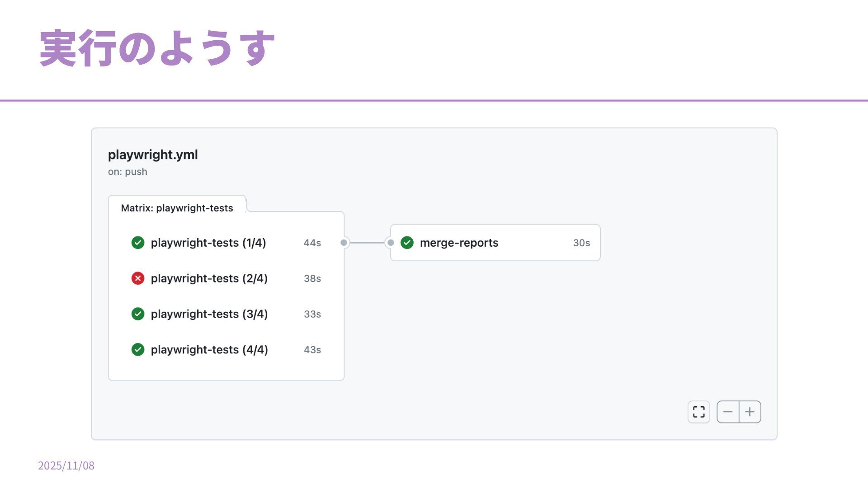Viewport: 868px width, 488px height.
Task: Click the 30s duration on merge-reports
Action: click(581, 243)
